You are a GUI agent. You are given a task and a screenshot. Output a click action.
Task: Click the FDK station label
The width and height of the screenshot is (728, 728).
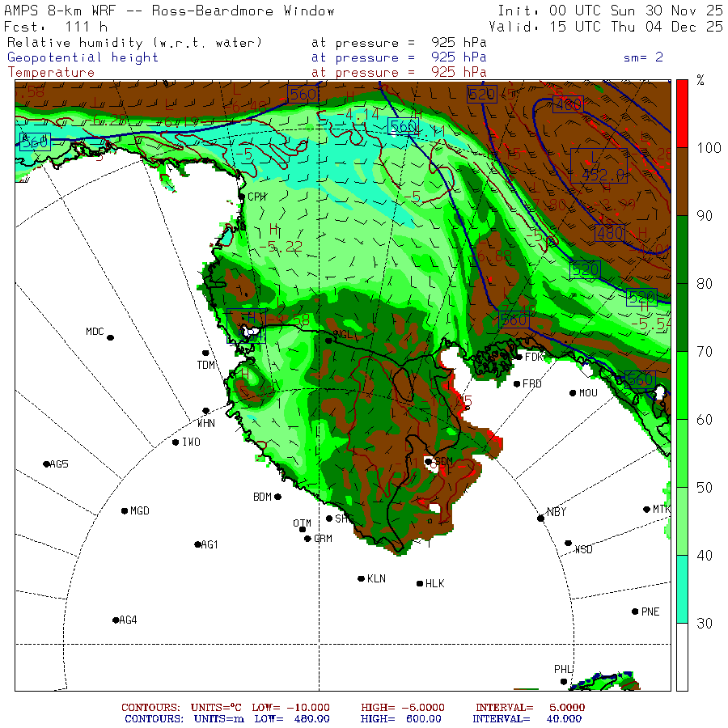534,357
